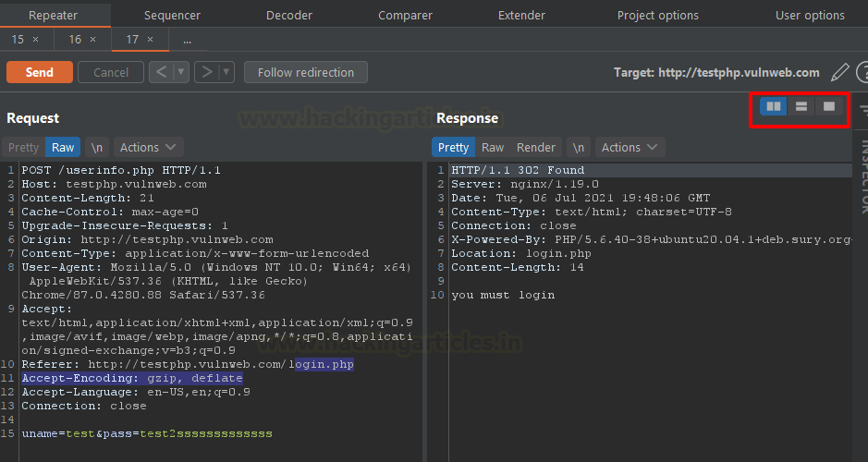Switch Request view to Pretty
Viewport: 868px width, 462px height.
tap(23, 148)
